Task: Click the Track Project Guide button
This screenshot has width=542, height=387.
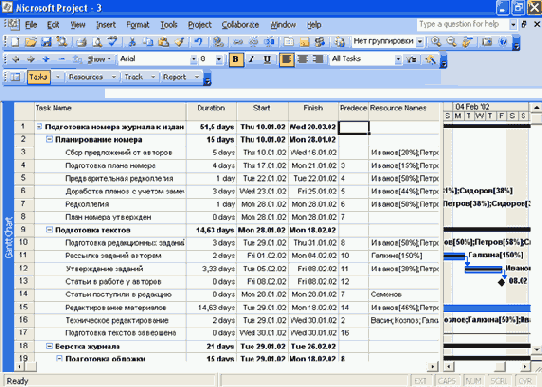Action: [133, 77]
